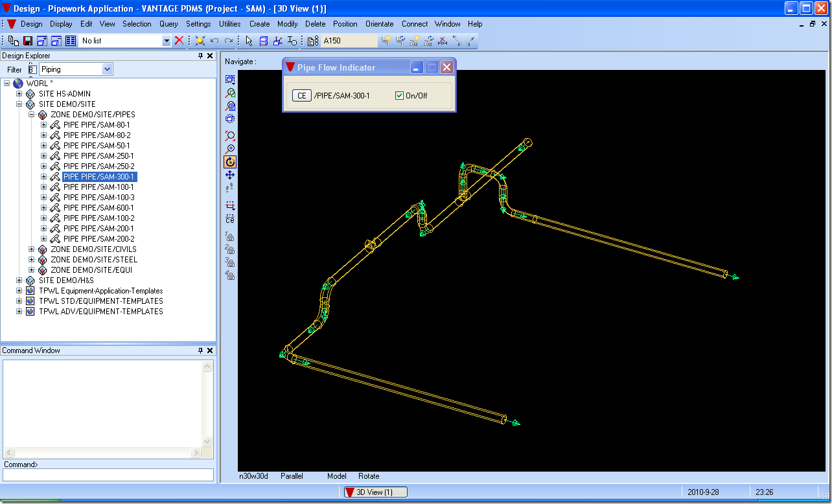Screen dimensions: 832x504
Task: Select PIPE PIPE/SAM-600-1 in the tree
Action: [x=98, y=208]
